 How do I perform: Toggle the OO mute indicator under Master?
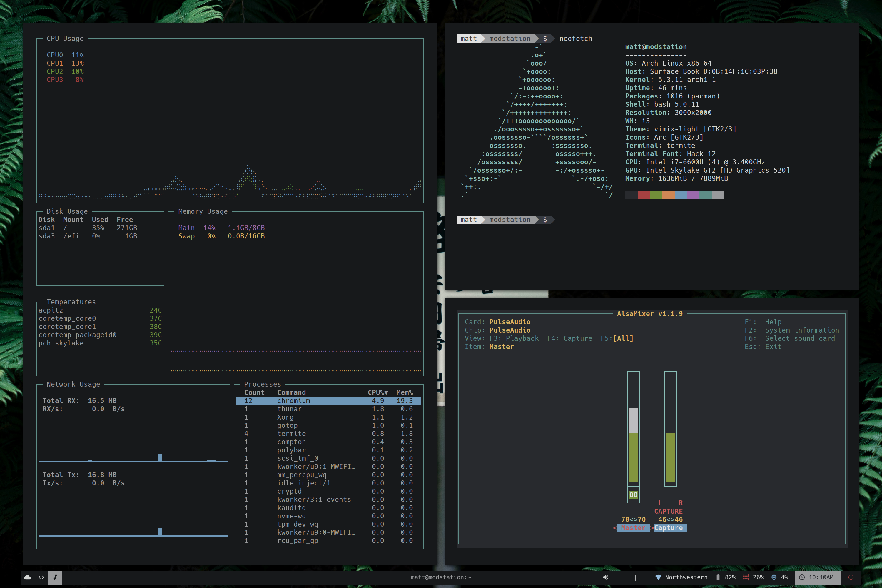pyautogui.click(x=633, y=495)
